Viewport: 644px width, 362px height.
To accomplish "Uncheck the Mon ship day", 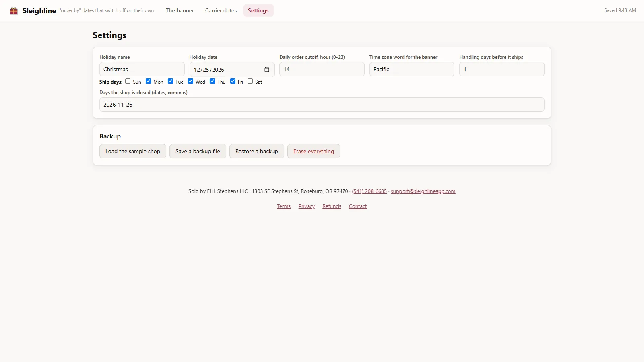I will tap(148, 81).
